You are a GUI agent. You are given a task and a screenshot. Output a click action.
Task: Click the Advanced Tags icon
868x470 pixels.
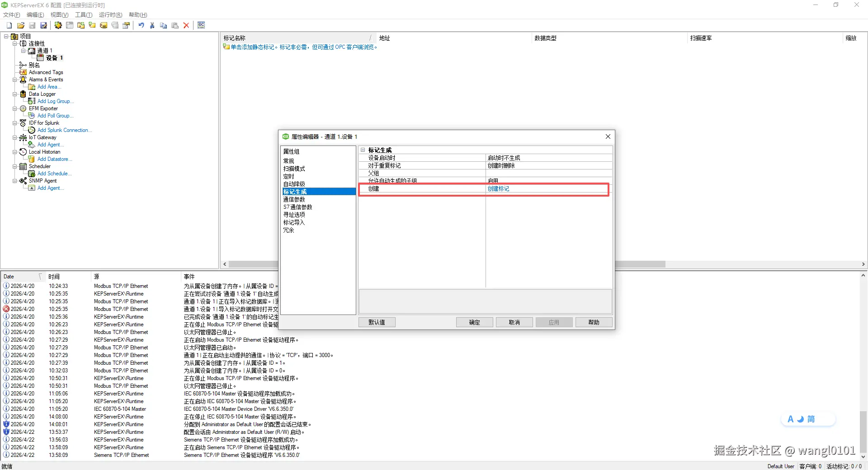tap(23, 72)
